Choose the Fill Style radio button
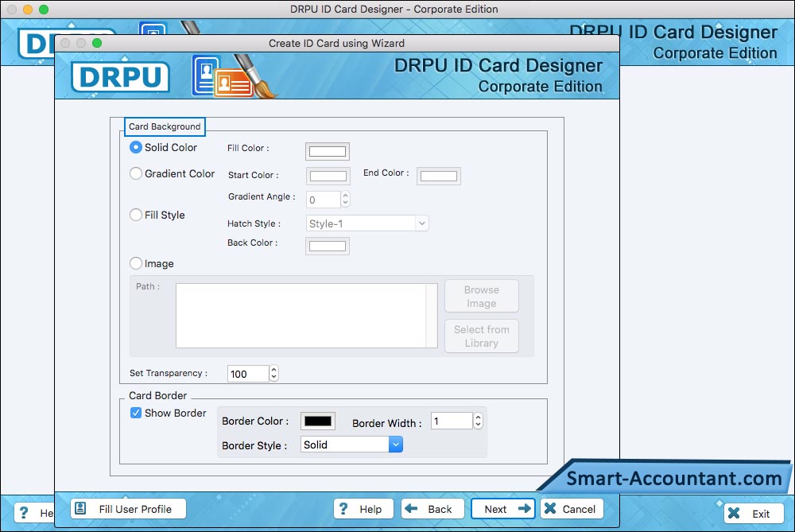The height and width of the screenshot is (532, 795). [136, 215]
